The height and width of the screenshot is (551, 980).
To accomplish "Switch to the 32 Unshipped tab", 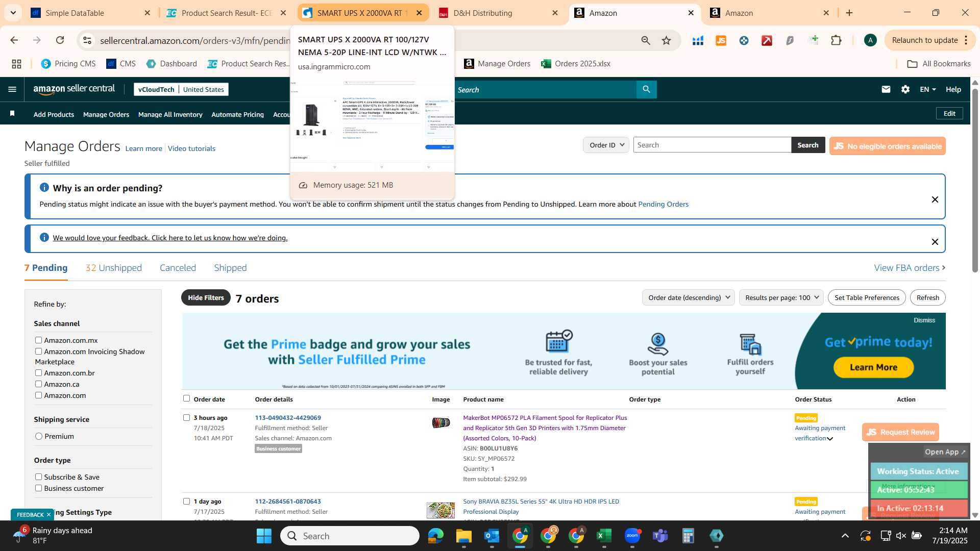I will click(x=114, y=268).
